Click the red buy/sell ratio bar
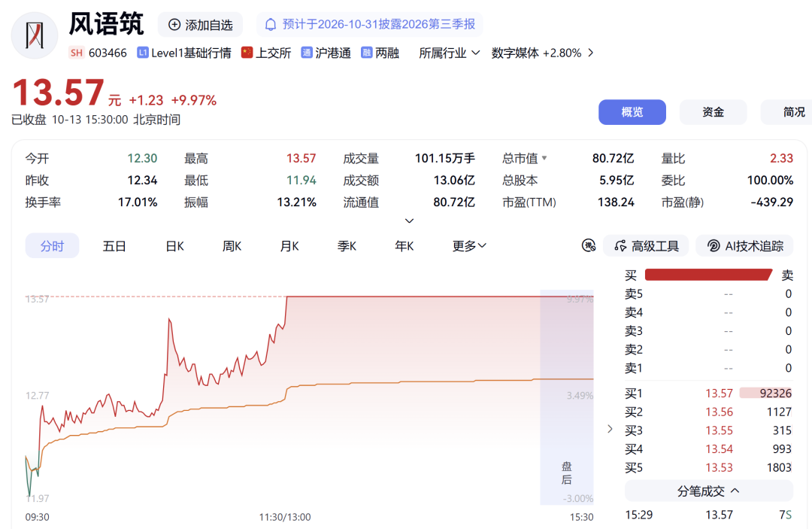Viewport: 812px width, 529px height. (x=709, y=275)
